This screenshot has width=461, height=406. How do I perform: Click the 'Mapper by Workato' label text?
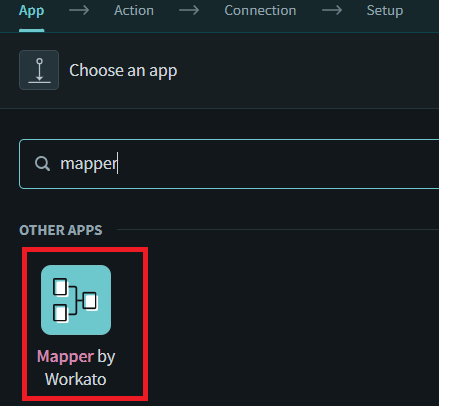click(76, 368)
